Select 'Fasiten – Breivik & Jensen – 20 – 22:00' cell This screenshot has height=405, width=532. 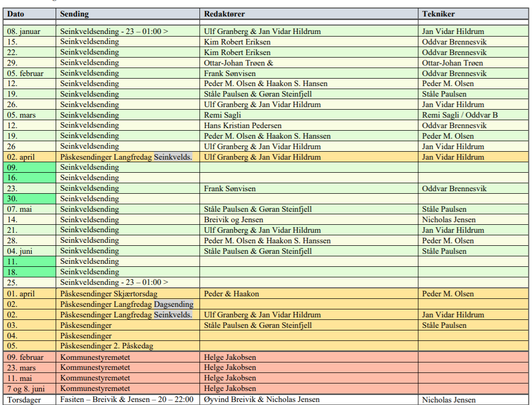tap(128, 399)
